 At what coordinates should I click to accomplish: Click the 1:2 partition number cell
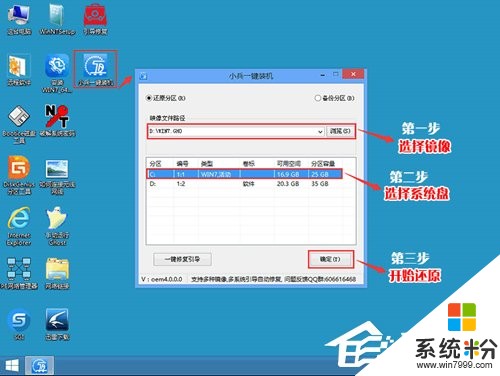coord(181,184)
